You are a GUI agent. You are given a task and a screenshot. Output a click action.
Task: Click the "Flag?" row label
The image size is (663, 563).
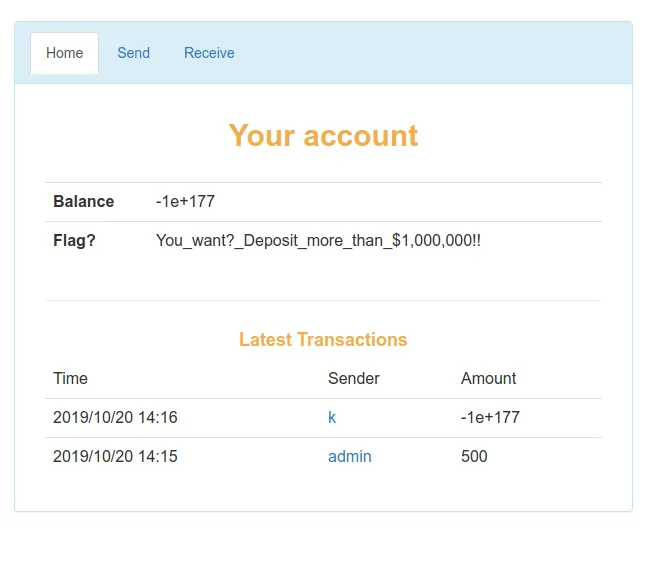(x=74, y=241)
